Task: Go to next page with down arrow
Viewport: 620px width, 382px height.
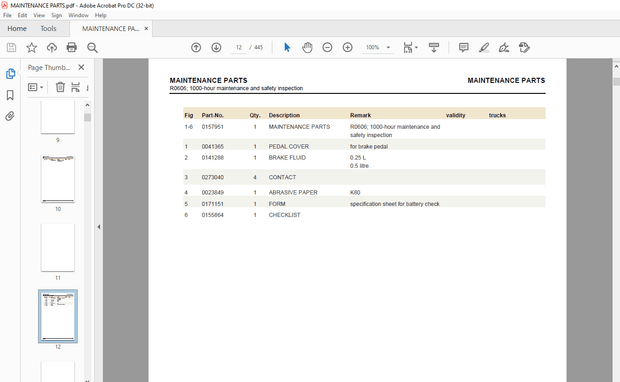Action: coord(216,47)
